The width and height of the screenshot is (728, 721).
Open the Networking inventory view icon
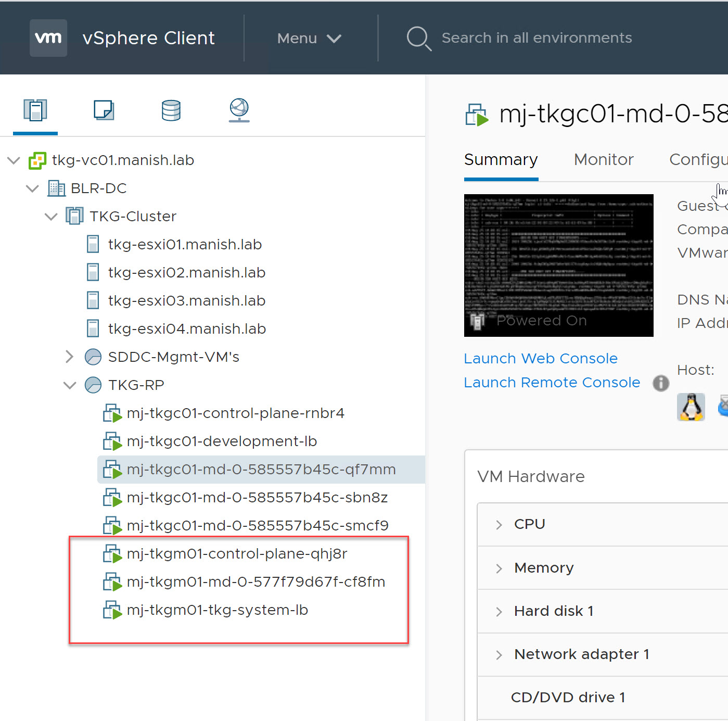(239, 110)
